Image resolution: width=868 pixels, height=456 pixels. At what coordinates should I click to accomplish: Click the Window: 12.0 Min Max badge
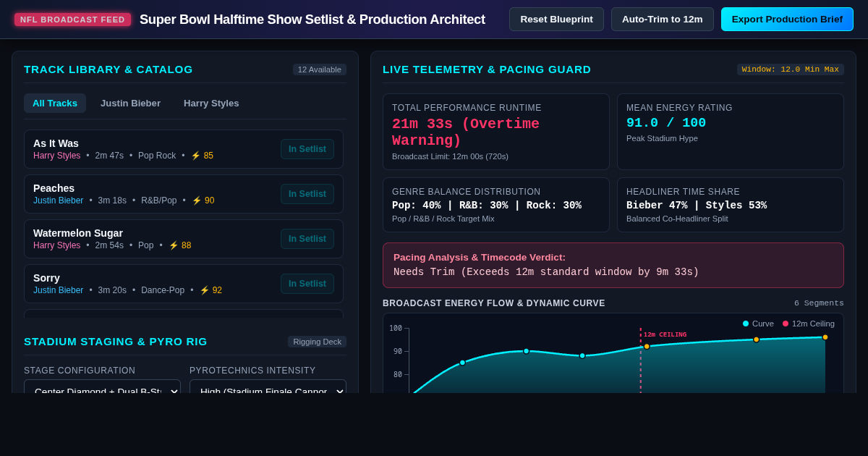point(791,69)
